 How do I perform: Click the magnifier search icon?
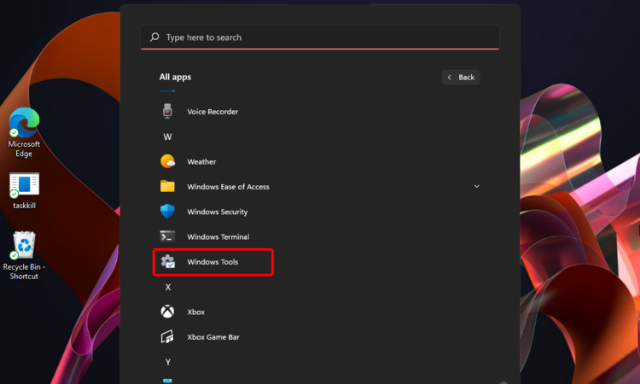154,37
